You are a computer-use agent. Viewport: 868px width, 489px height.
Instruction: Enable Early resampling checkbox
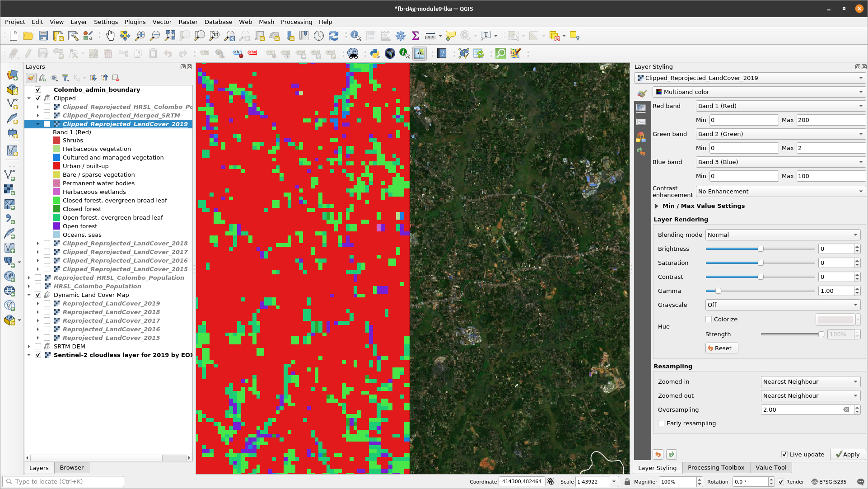(661, 423)
